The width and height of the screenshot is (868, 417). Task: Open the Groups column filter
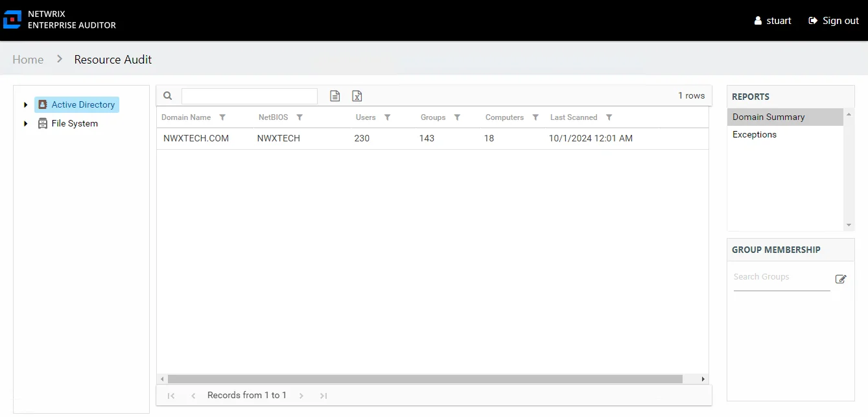tap(457, 117)
